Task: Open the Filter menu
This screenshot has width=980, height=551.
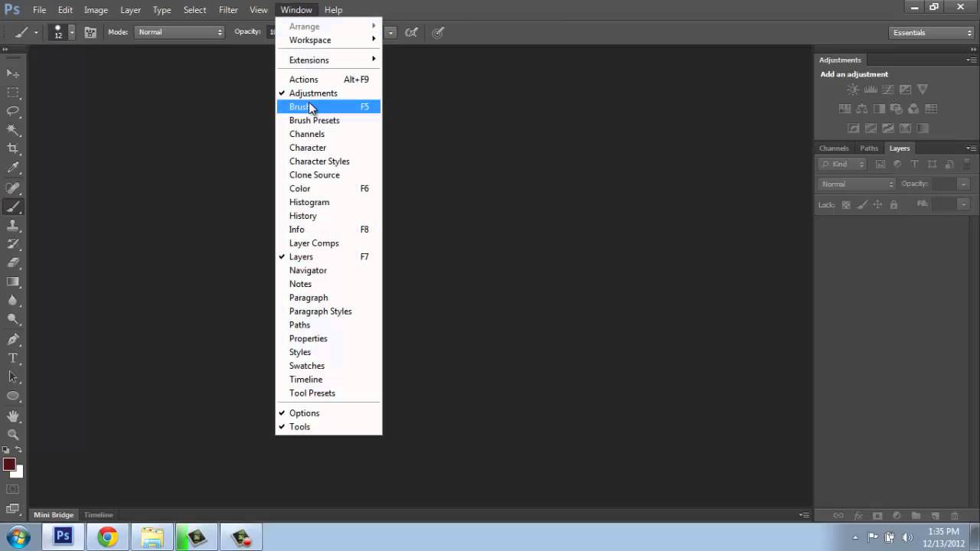Action: pyautogui.click(x=228, y=10)
